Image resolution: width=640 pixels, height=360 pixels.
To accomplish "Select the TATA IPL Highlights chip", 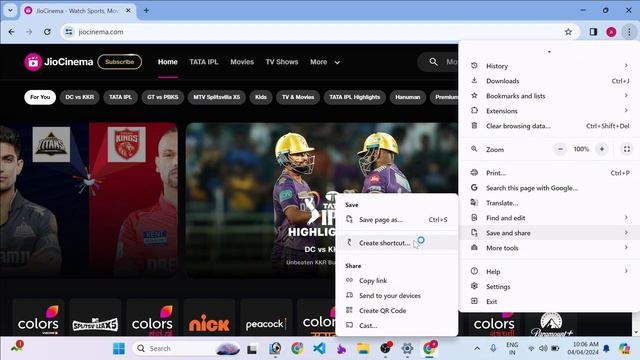I will [x=355, y=97].
